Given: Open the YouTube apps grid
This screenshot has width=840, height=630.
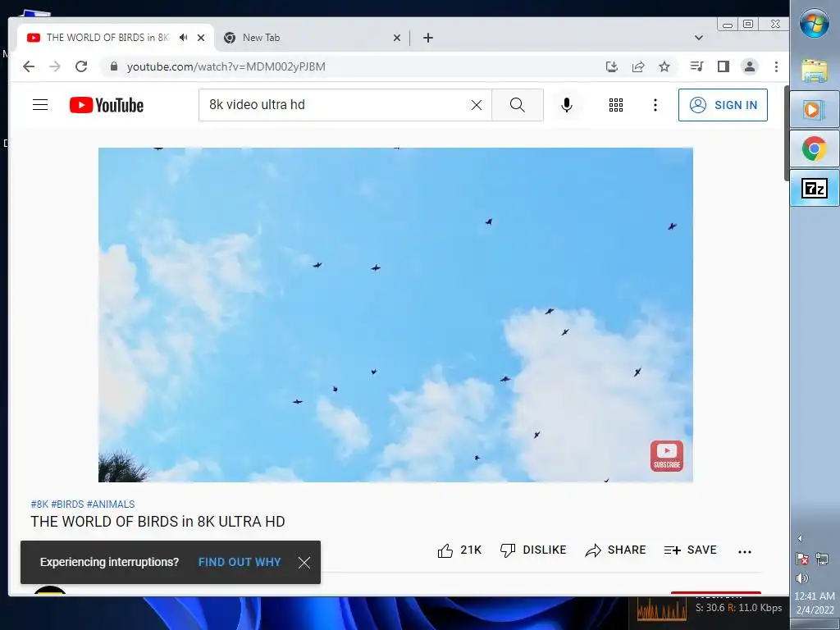Looking at the screenshot, I should (616, 105).
